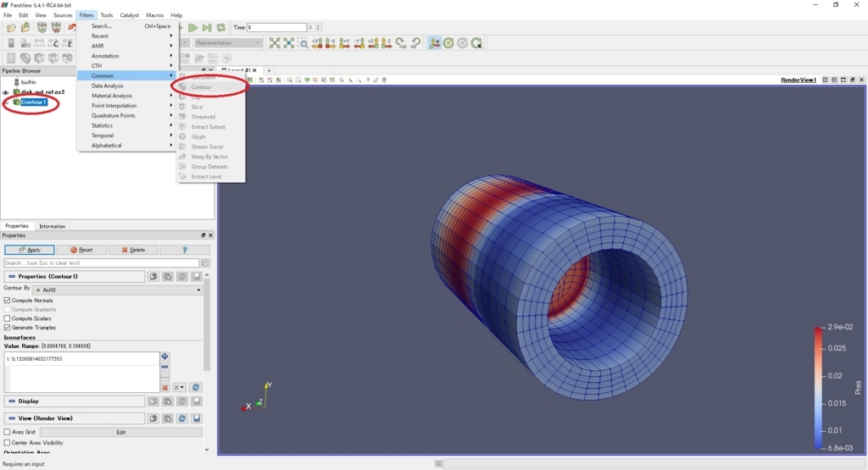Screen dimensions: 868x470
Task: Open the File menu
Action: (8, 15)
